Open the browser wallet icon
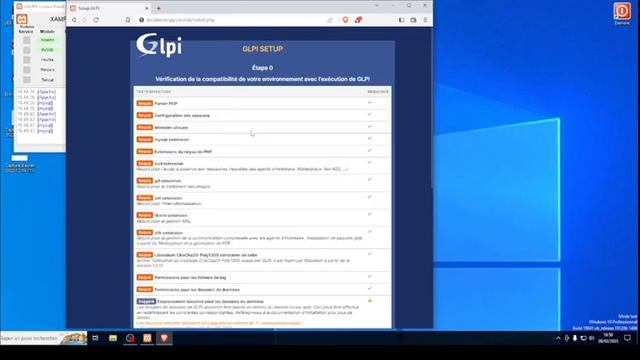This screenshot has height=360, width=640. (413, 20)
